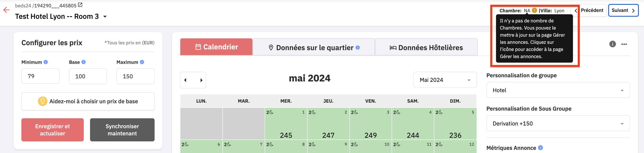Click the info icon beside Métriques Annonce
This screenshot has height=153, width=644.
point(540,148)
